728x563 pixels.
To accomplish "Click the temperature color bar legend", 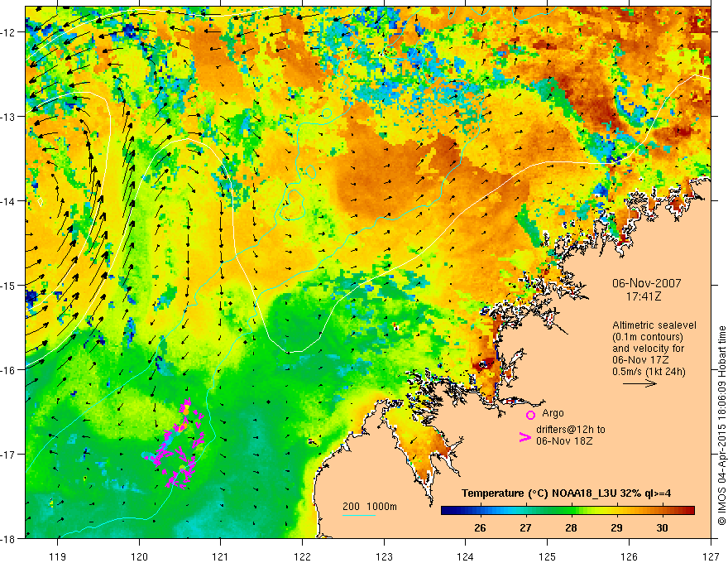I will click(568, 511).
